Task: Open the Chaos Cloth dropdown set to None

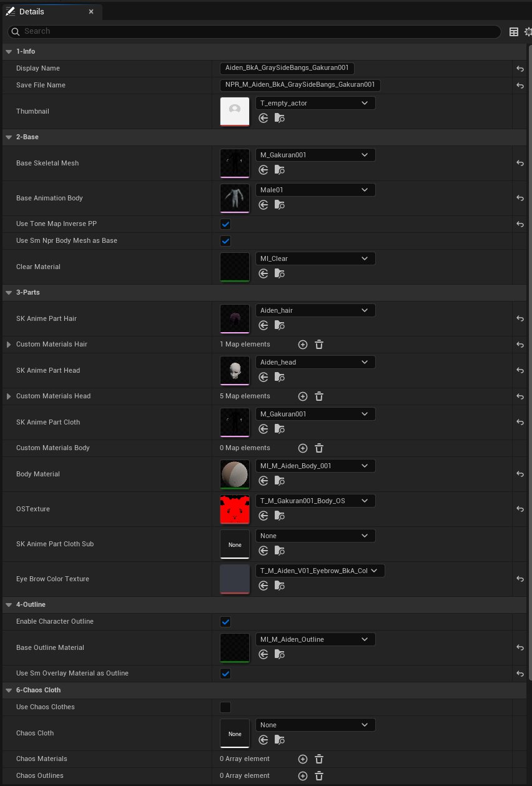Action: point(315,724)
